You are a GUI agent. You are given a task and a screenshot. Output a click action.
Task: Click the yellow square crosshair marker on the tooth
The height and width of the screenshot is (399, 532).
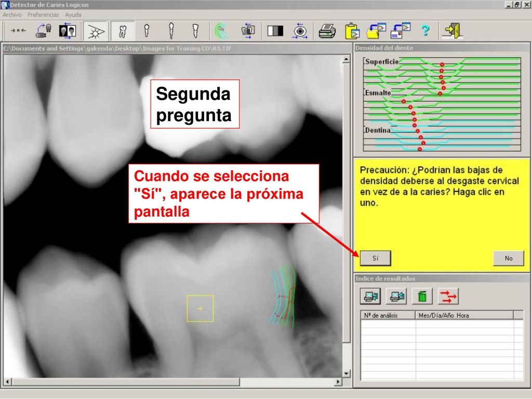click(x=200, y=309)
